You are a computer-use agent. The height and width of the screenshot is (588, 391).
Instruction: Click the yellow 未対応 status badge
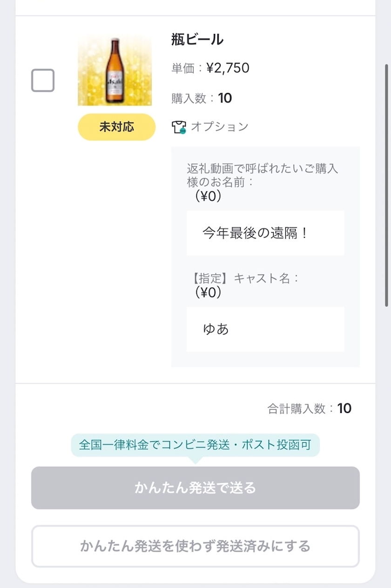tap(116, 127)
